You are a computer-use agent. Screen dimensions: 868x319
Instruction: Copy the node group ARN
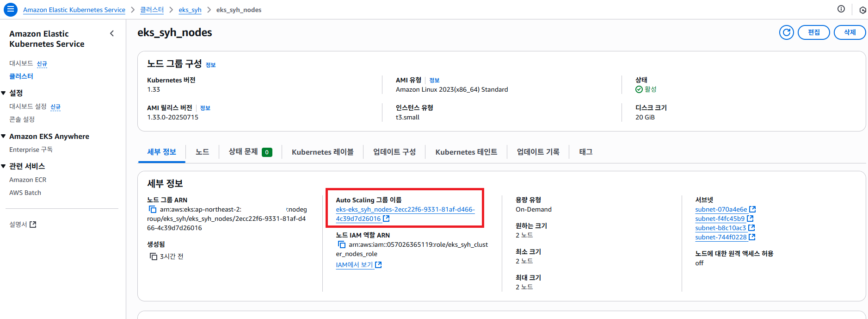[x=152, y=210]
